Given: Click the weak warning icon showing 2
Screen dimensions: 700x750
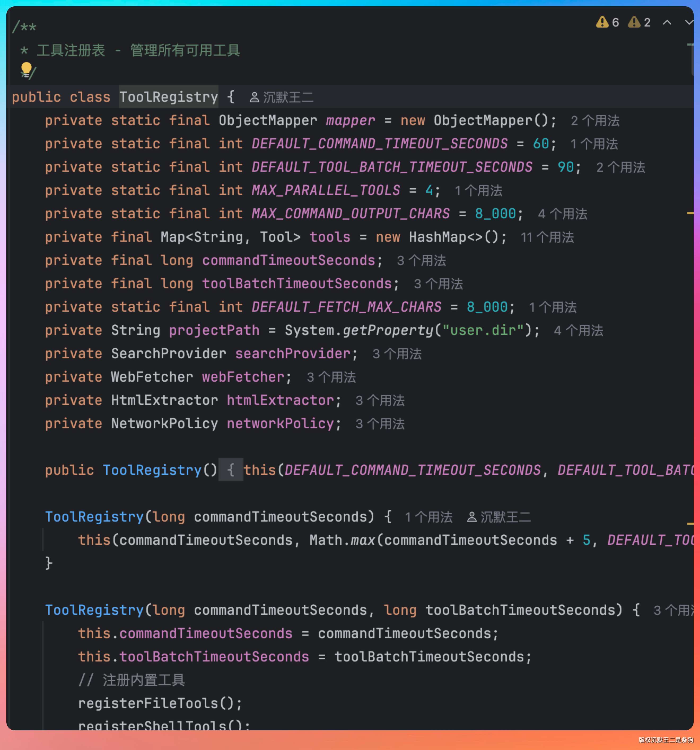Looking at the screenshot, I should tap(634, 22).
